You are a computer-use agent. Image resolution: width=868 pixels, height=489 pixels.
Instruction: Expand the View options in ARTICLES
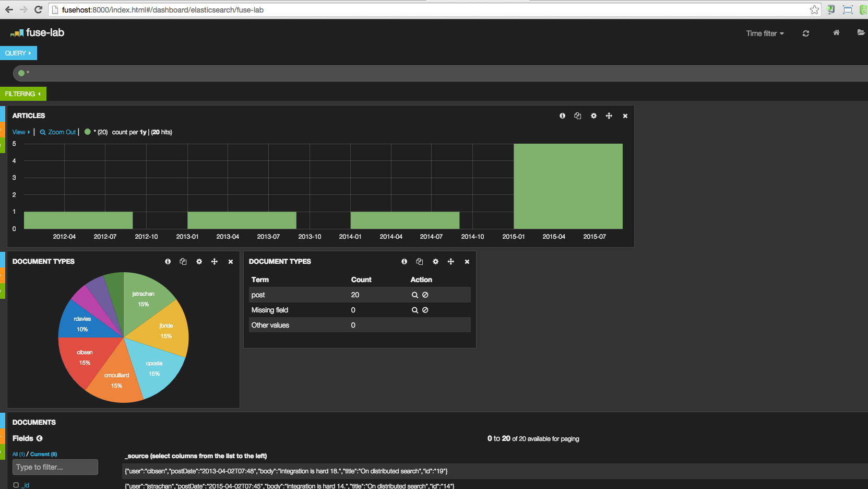21,132
